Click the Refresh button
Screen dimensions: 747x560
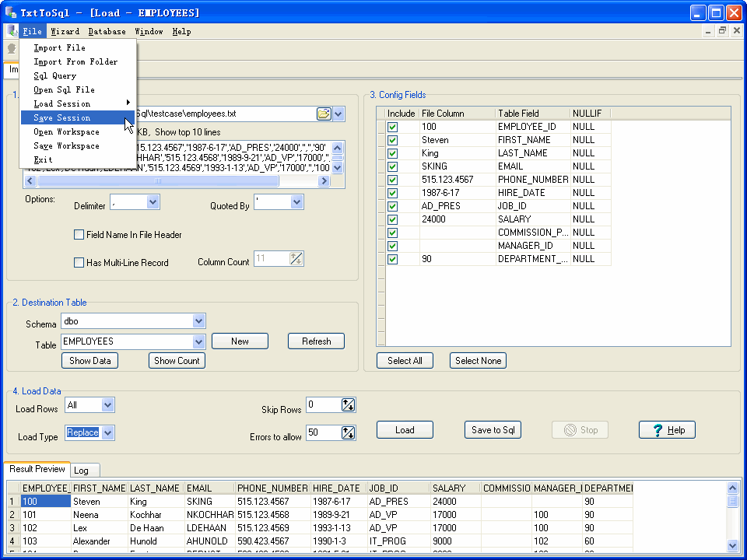tap(317, 341)
